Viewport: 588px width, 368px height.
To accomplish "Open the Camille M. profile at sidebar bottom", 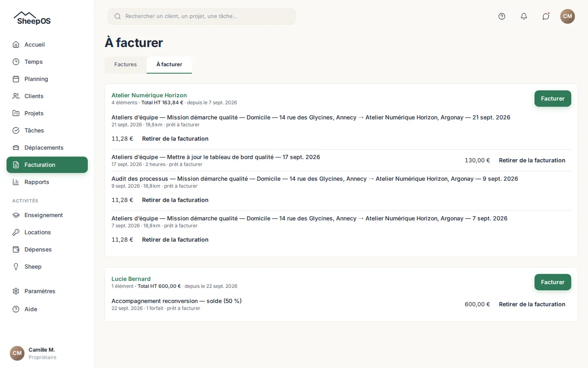I will click(x=47, y=353).
